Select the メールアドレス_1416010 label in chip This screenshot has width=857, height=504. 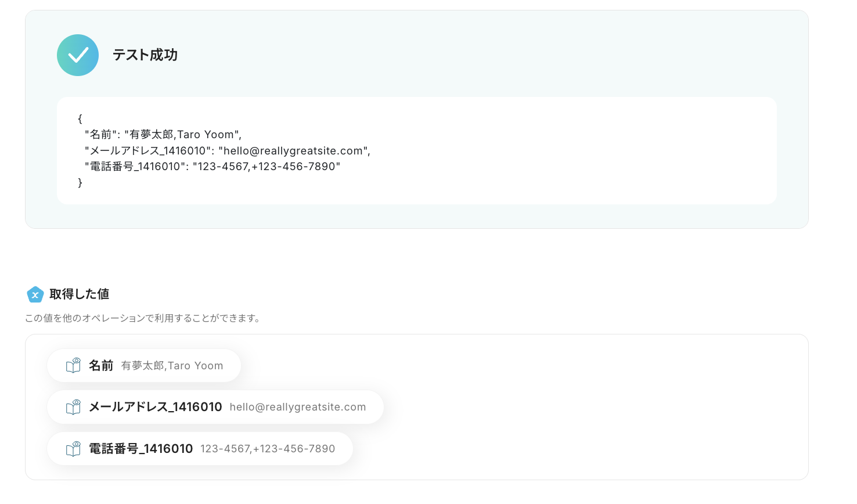coord(155,407)
